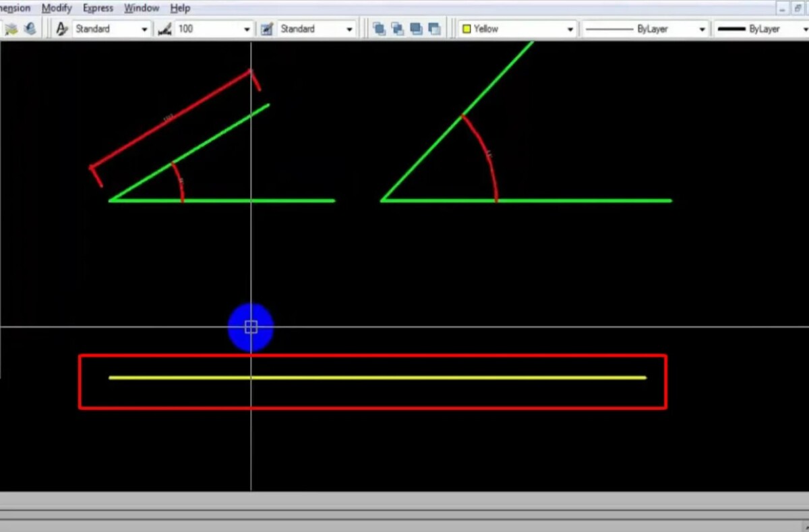This screenshot has height=532, width=809.
Task: Open the Window menu
Action: [142, 7]
